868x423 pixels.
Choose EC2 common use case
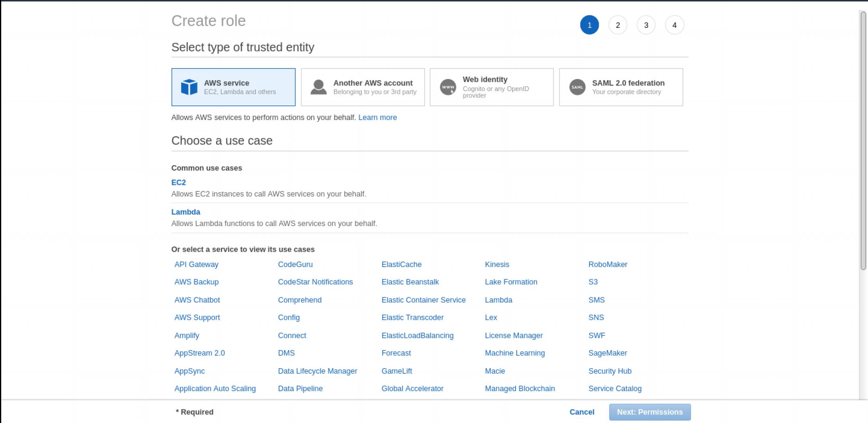[x=178, y=182]
